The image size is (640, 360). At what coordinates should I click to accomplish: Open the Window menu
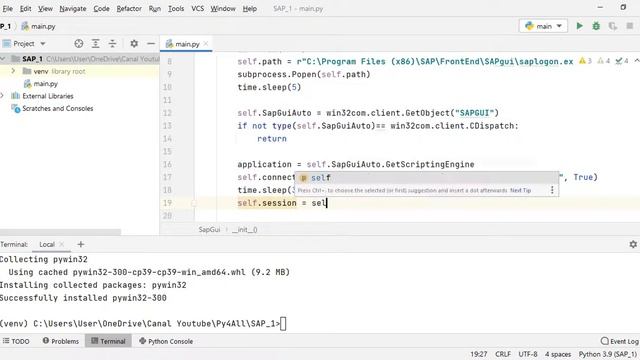point(223,8)
